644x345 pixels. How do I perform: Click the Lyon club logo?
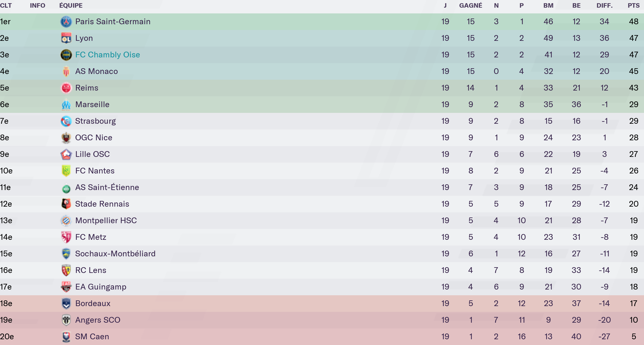click(66, 38)
